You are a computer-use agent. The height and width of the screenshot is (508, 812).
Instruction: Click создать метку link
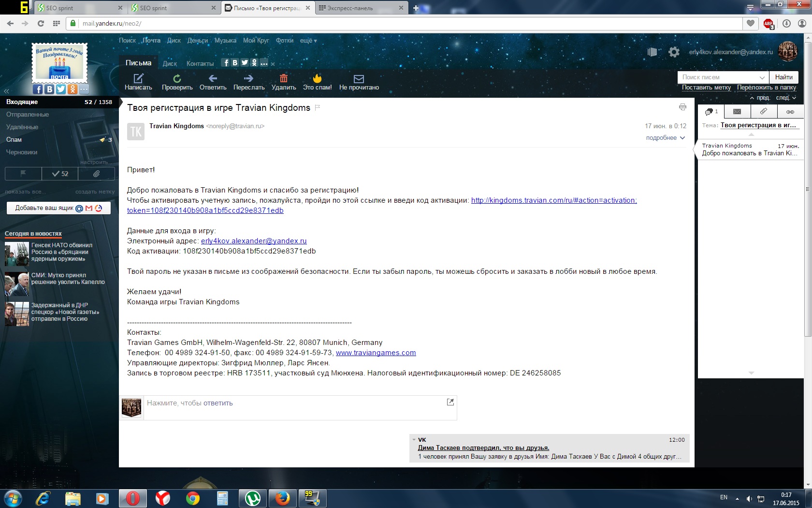coord(95,192)
